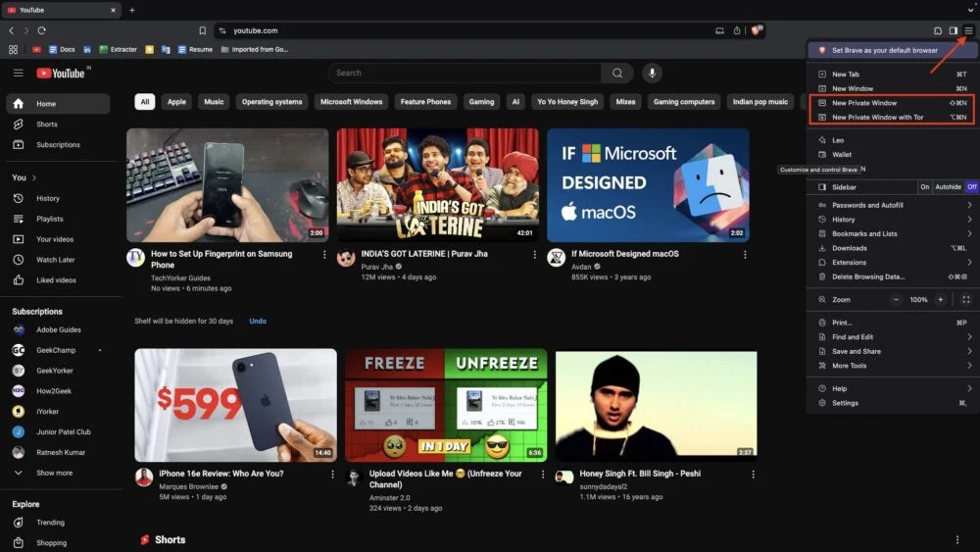The width and height of the screenshot is (980, 552).
Task: Open the Extensions puzzle icon in toolbar
Action: pos(938,30)
